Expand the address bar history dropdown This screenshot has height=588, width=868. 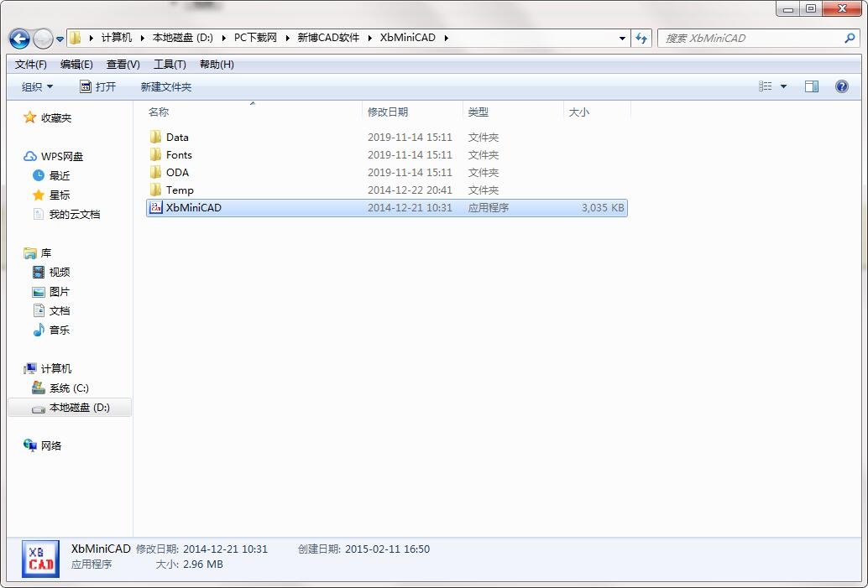coord(622,39)
